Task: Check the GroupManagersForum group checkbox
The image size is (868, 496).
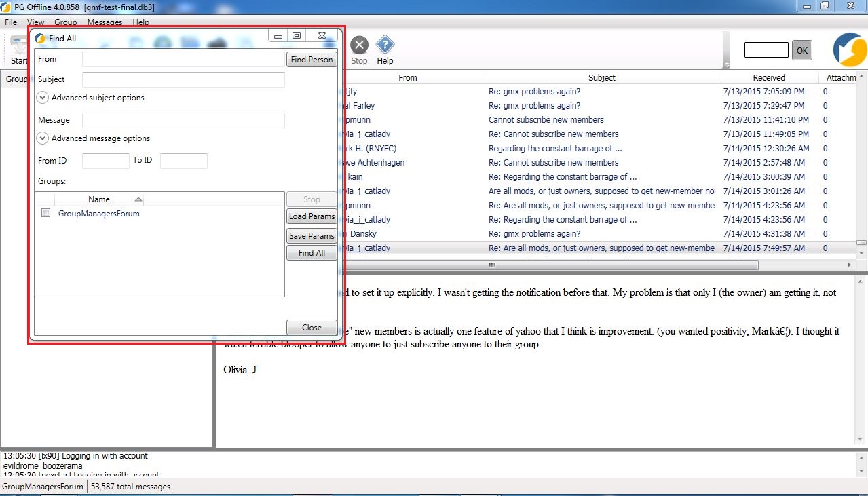Action: pos(45,213)
